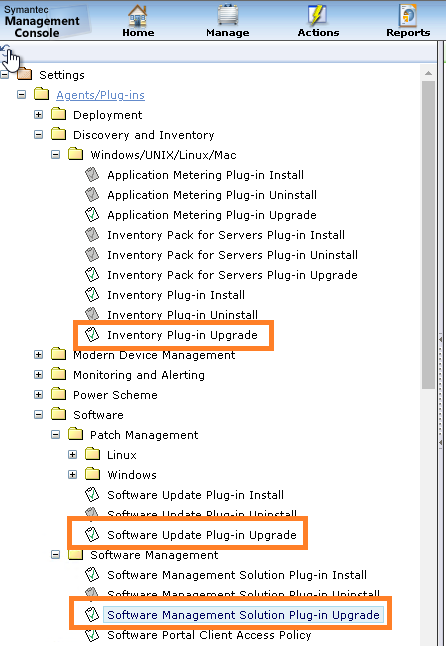This screenshot has width=446, height=646.
Task: Click Inventory Pack for Servers Uninstall icon
Action: point(92,254)
